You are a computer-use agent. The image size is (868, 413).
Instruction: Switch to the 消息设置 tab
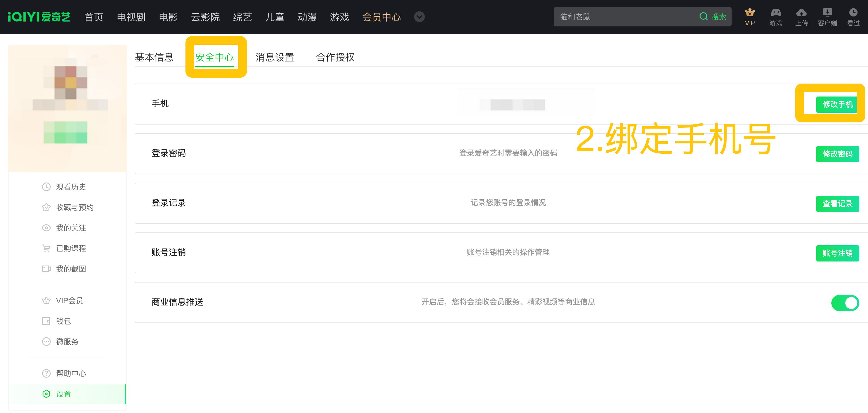coord(275,57)
